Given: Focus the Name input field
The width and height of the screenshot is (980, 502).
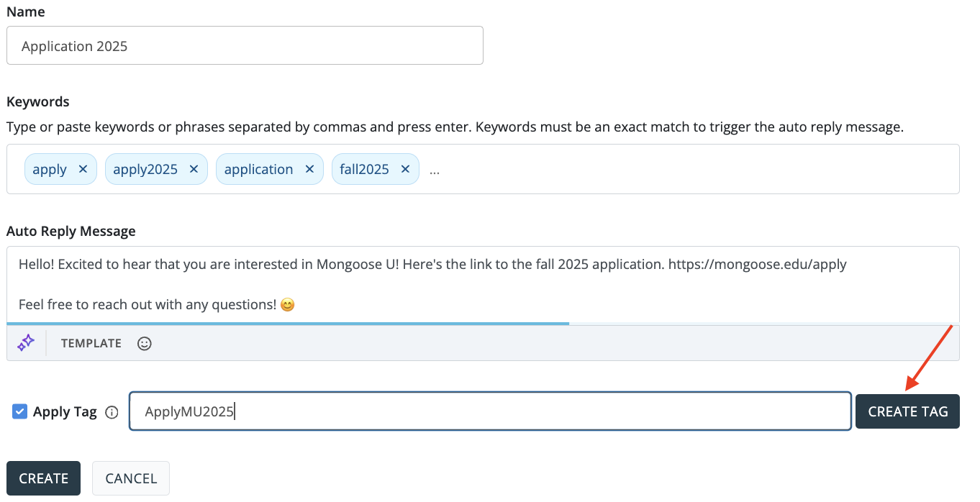Looking at the screenshot, I should click(245, 46).
